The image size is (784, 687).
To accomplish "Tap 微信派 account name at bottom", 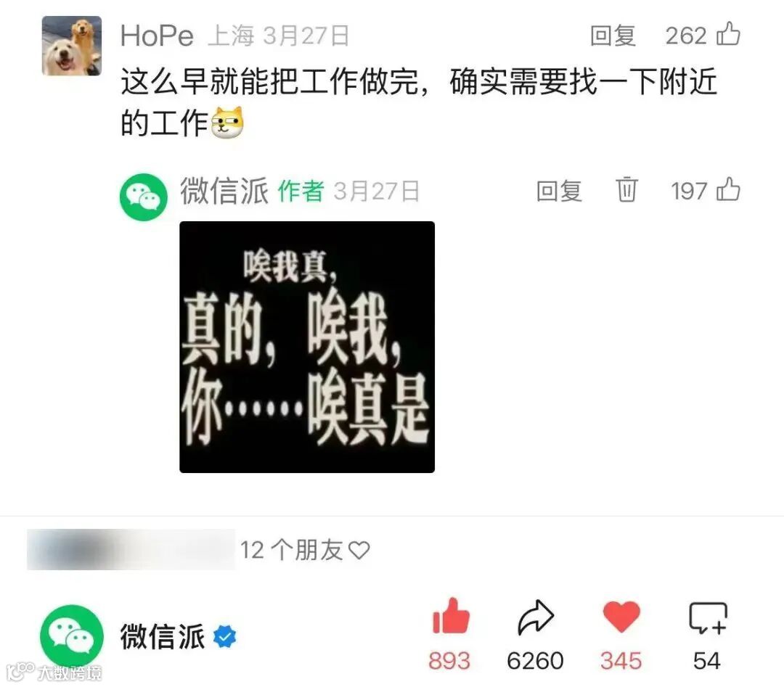I will coord(163,636).
